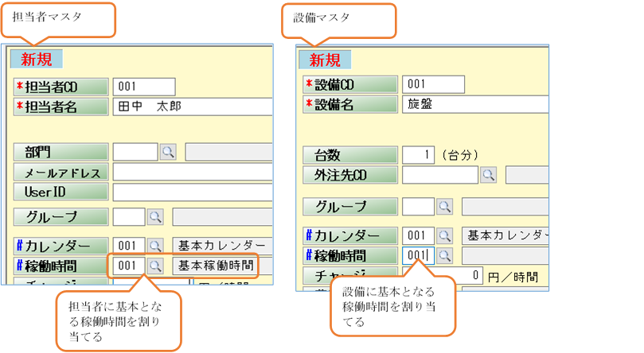Click the 部門 code input field

(135, 152)
